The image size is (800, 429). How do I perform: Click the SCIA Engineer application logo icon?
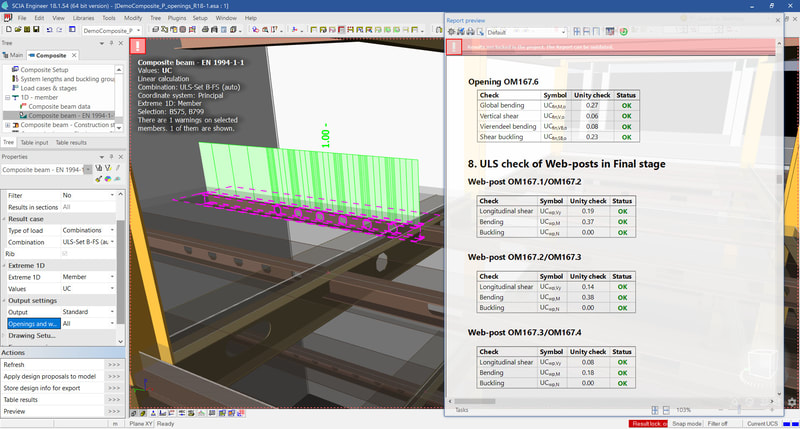(5, 5)
